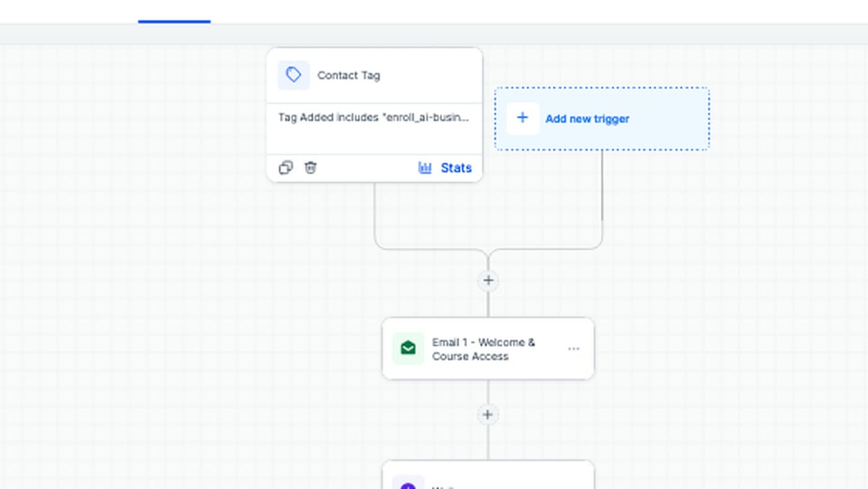Click the Email 1 envelope icon
868x489 pixels.
click(x=408, y=348)
